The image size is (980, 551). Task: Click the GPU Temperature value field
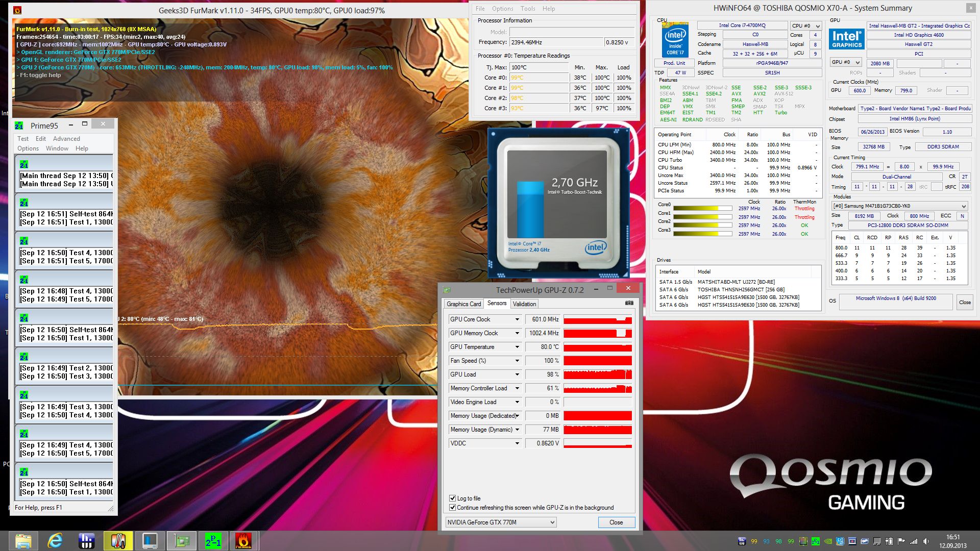[544, 347]
